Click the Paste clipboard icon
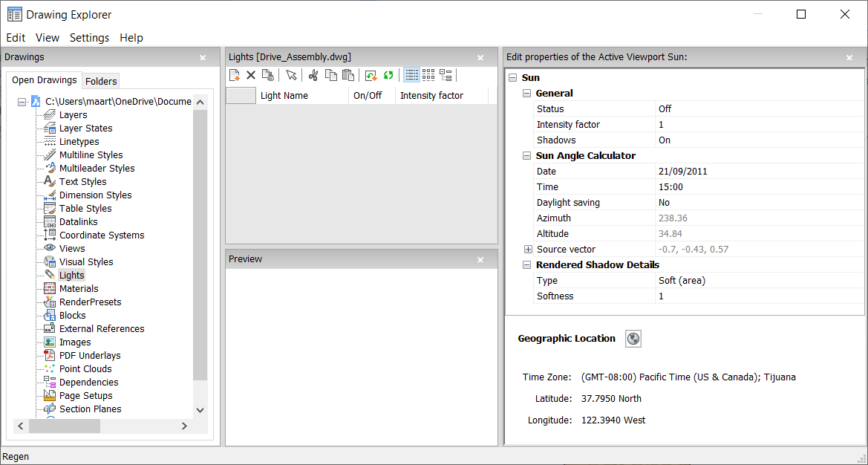Screen dimensions: 868x465 click(347, 75)
